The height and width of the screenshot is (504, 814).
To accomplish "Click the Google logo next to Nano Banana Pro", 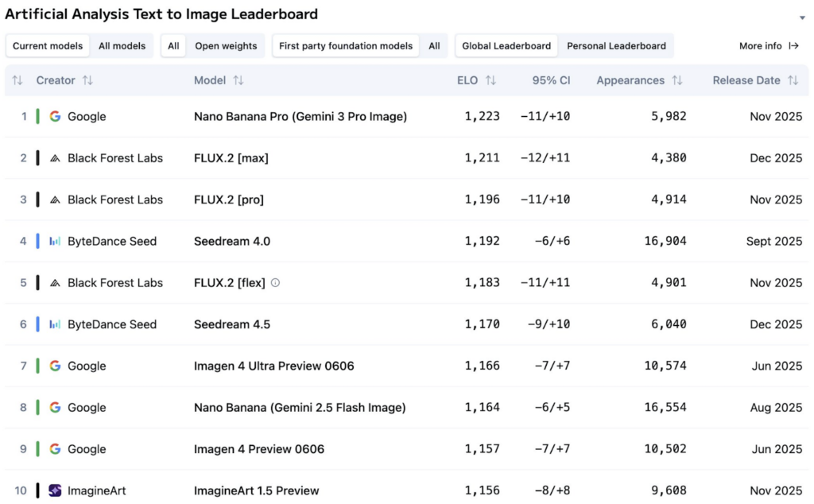I will pos(54,116).
